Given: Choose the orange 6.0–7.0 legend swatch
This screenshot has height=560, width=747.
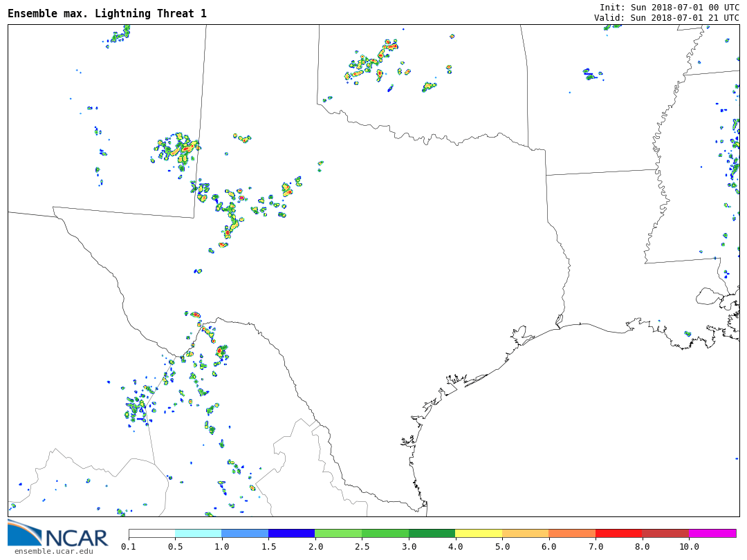Looking at the screenshot, I should coord(572,533).
